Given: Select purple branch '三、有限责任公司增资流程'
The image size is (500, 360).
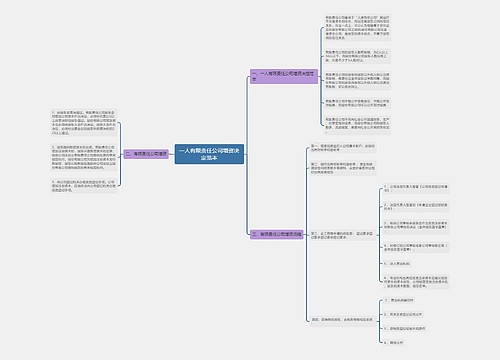Looking at the screenshot, I should point(277,234).
